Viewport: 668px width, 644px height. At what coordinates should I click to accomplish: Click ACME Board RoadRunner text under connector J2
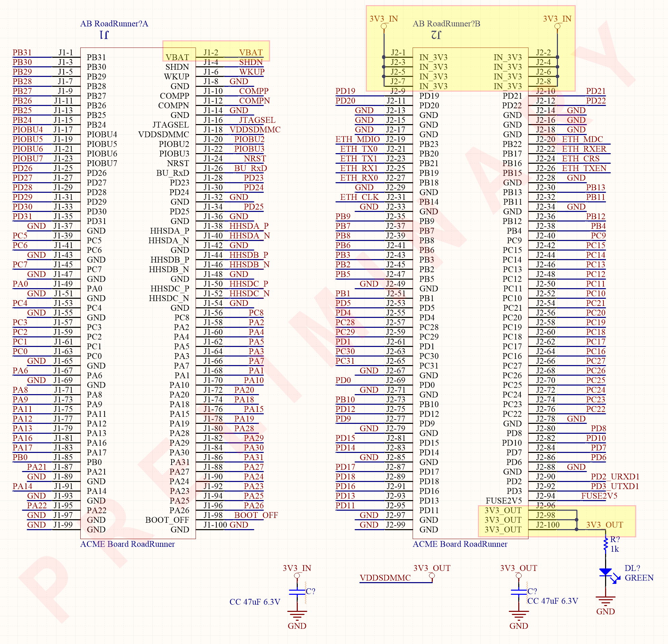(x=460, y=544)
